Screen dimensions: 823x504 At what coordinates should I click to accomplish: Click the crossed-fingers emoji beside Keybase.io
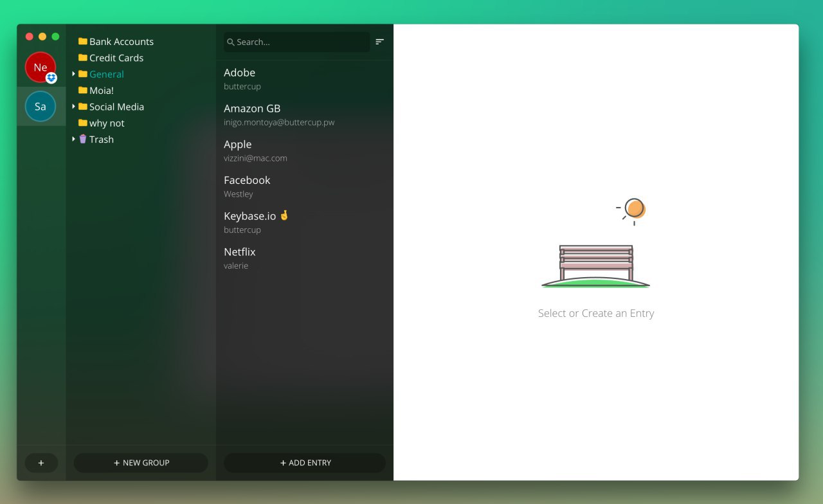(x=284, y=215)
